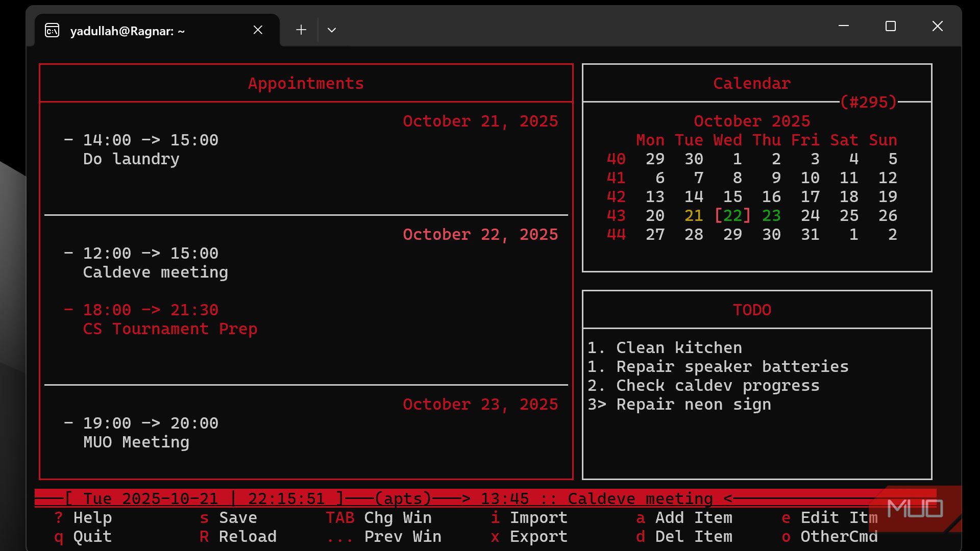The width and height of the screenshot is (980, 551).
Task: Click the Export shortcut label
Action: [538, 537]
